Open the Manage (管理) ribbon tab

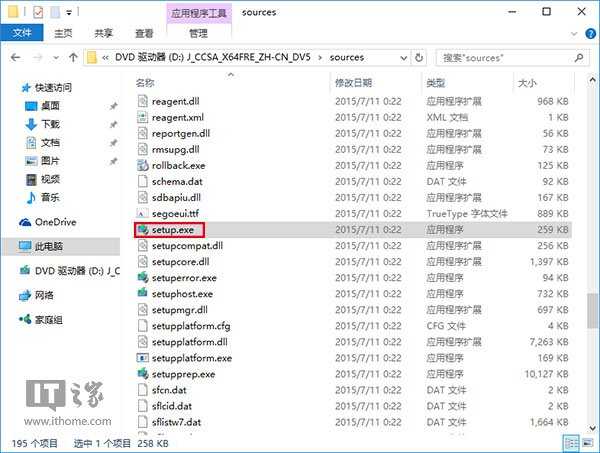(199, 33)
